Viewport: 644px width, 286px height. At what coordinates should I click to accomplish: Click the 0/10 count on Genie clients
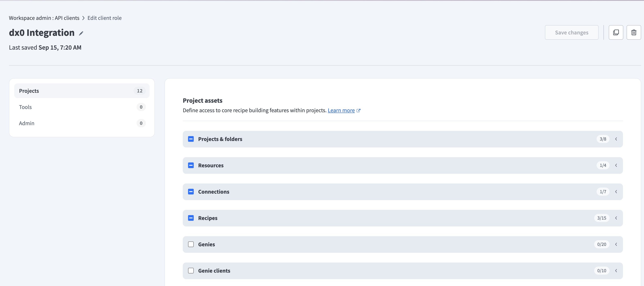pos(601,271)
